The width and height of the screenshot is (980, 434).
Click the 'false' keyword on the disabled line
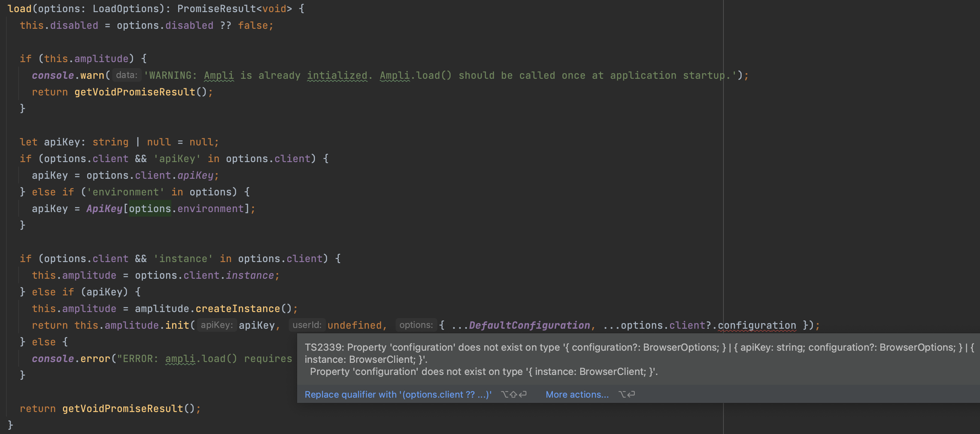coord(253,25)
